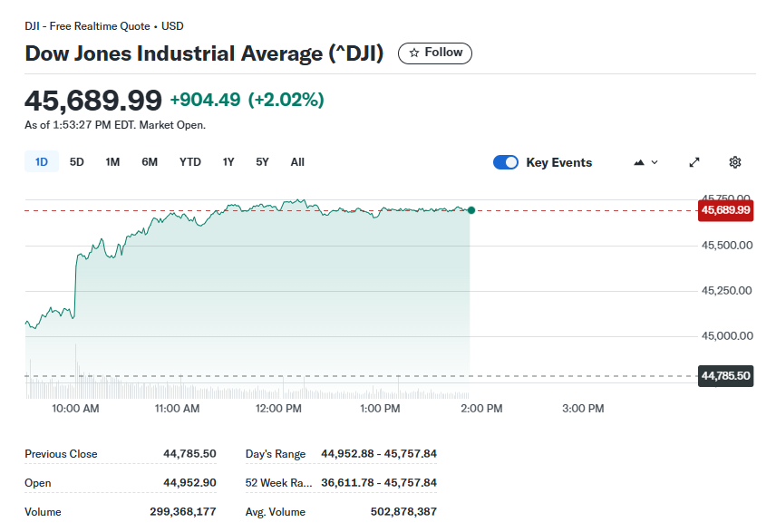This screenshot has width=776, height=532.
Task: Show the 6M chart range
Action: 150,162
